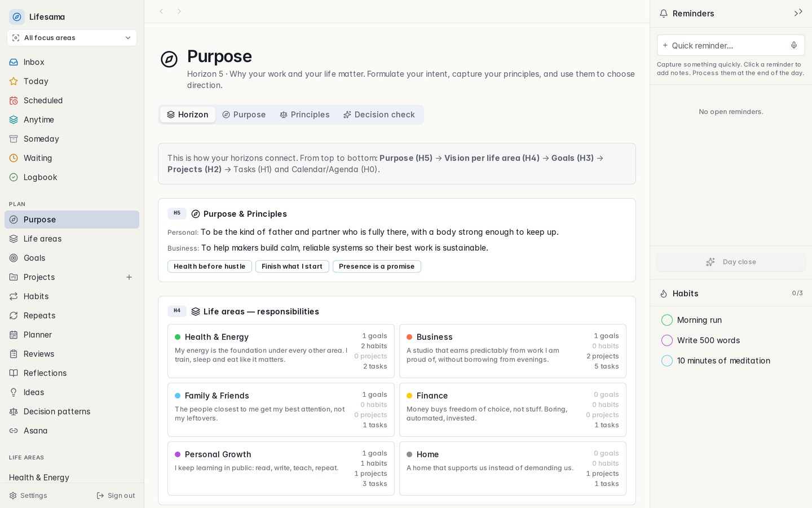Viewport: 812px width, 508px height.
Task: Navigate forward with the right arrow
Action: coord(179,11)
